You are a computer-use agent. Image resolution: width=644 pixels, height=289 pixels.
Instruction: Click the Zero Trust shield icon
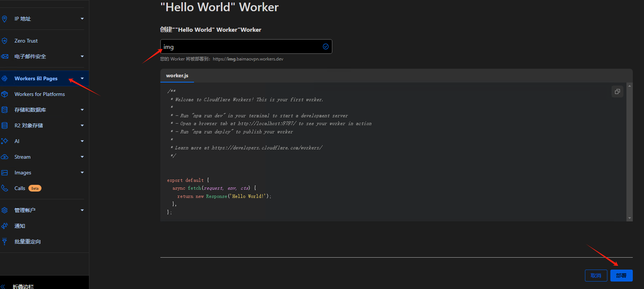4,41
